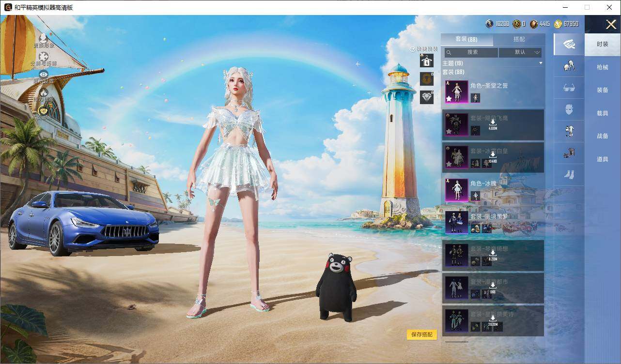This screenshot has height=364, width=621.
Task: Download the 4.68M outfit set
Action: (x=493, y=125)
